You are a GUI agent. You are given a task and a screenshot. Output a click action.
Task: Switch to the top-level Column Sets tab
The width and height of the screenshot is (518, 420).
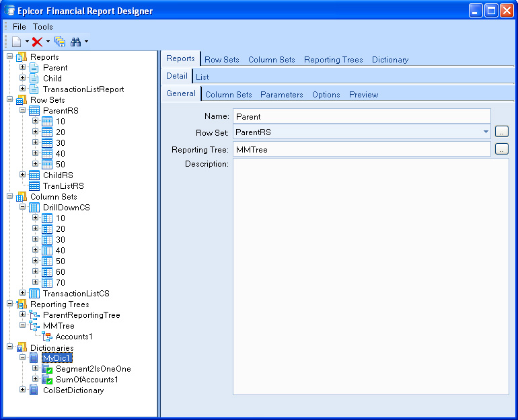(272, 60)
